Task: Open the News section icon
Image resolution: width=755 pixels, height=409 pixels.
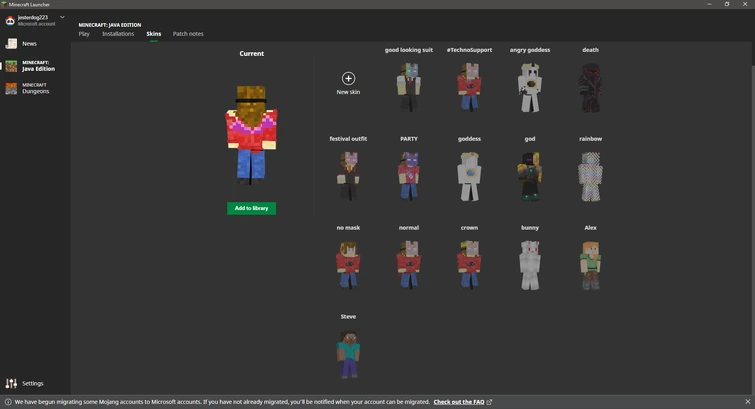Action: (11, 43)
